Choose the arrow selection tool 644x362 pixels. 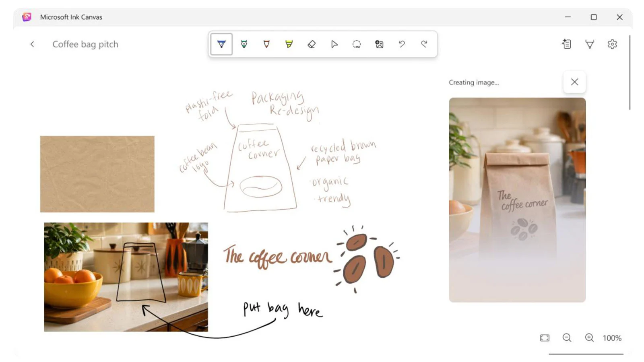point(334,44)
